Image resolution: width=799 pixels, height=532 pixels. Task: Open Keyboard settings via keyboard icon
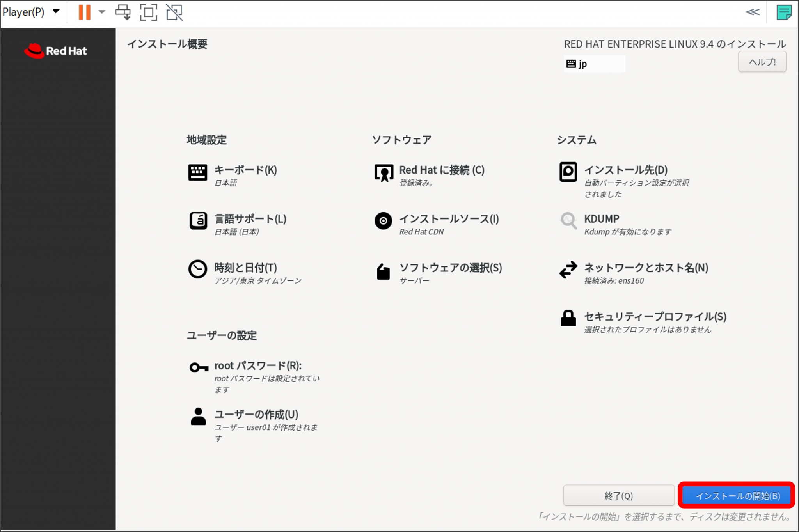point(197,172)
